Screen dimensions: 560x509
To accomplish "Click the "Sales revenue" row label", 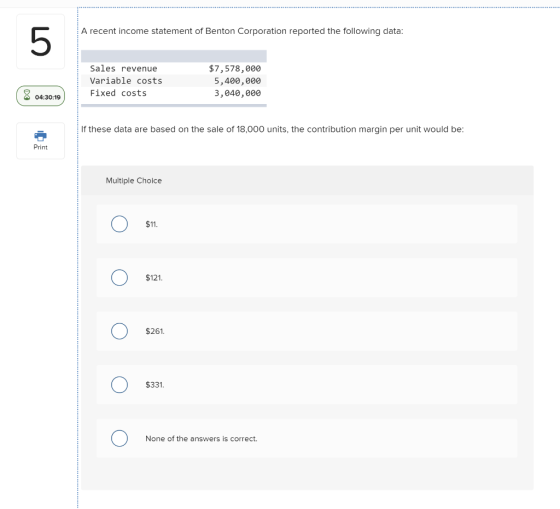I will point(123,68).
